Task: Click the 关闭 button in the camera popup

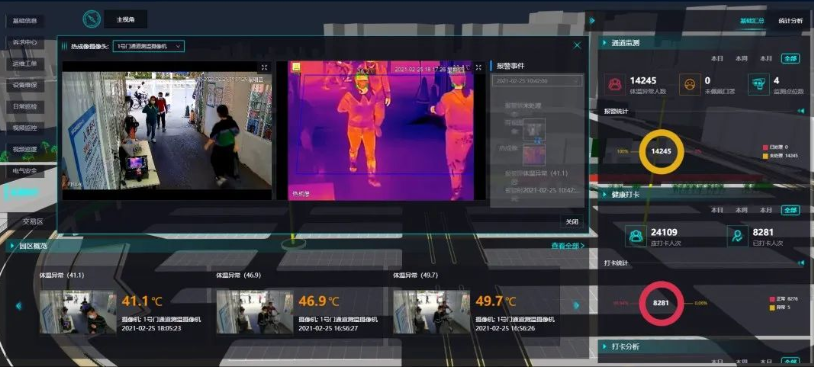Action: (x=572, y=221)
